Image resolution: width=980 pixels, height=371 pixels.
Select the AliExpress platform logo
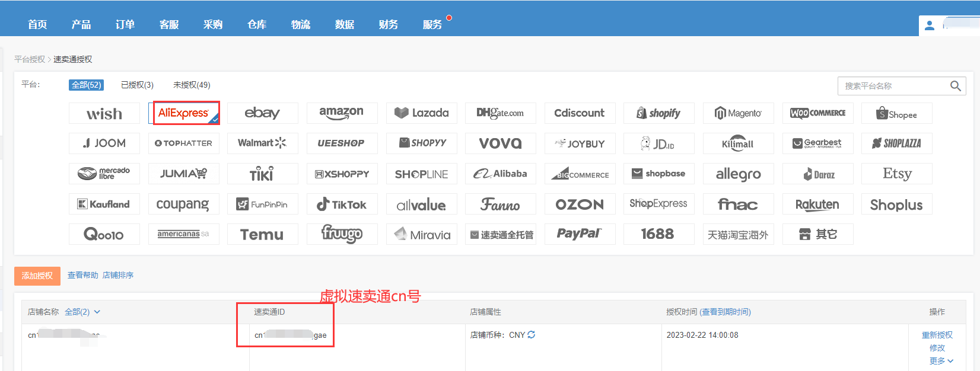click(184, 113)
